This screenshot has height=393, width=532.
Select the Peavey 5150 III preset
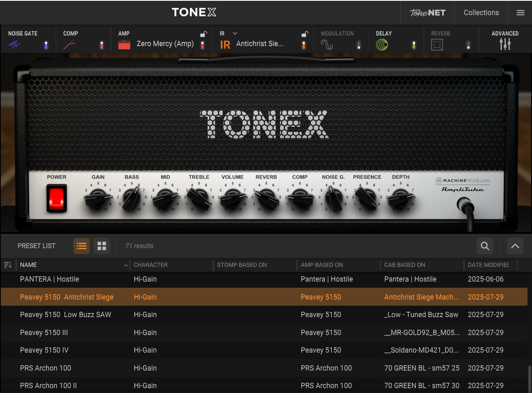[x=264, y=332]
